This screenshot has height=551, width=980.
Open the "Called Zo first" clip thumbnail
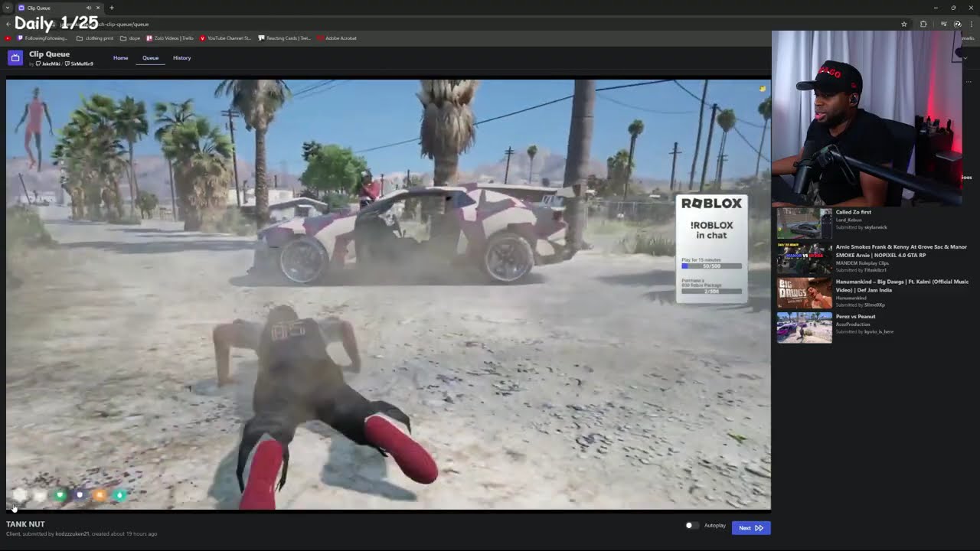coord(804,223)
